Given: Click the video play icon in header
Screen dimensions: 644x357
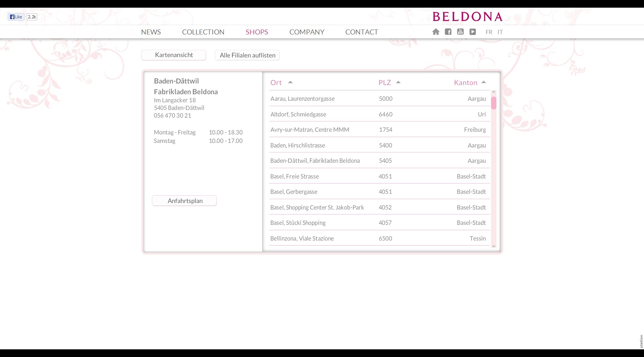Looking at the screenshot, I should click(473, 32).
